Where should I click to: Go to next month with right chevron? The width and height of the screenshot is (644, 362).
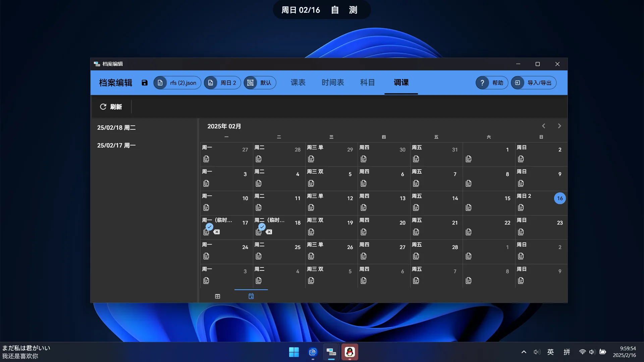[559, 126]
